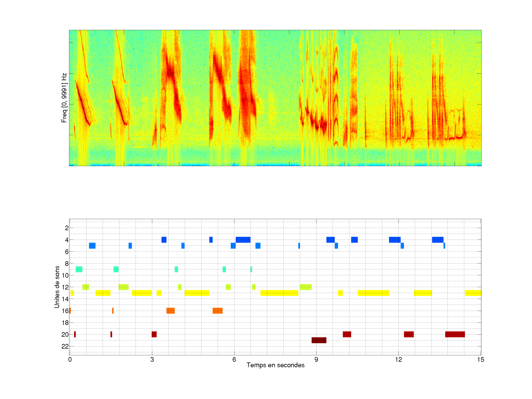This screenshot has height=399, width=532.
Task: Click the widest orange block on row 16
Action: 217,311
